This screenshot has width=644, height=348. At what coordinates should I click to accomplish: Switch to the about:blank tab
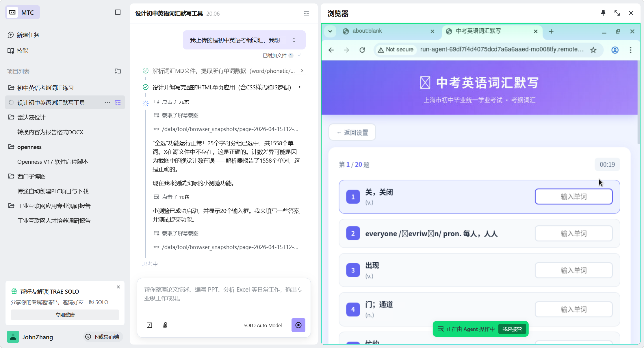[367, 31]
